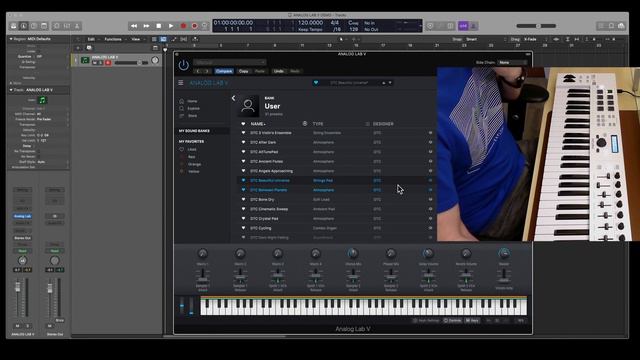Screen dimensions: 640x360
Task: Open the Edit menu in tracks area
Action: pyautogui.click(x=91, y=39)
